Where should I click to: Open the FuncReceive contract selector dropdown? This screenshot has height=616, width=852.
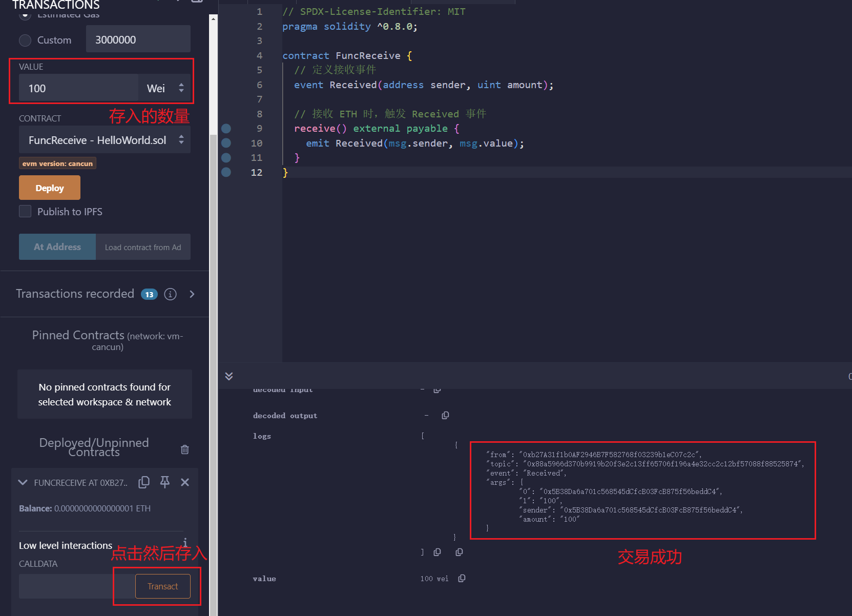pyautogui.click(x=105, y=140)
